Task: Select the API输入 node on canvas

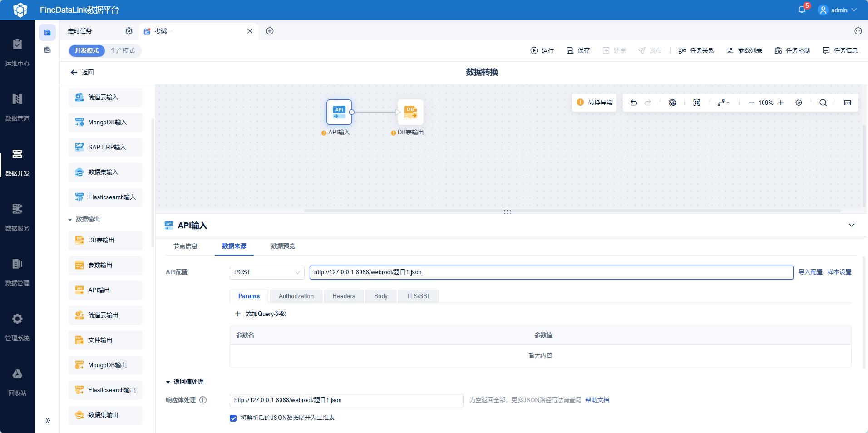Action: point(339,112)
